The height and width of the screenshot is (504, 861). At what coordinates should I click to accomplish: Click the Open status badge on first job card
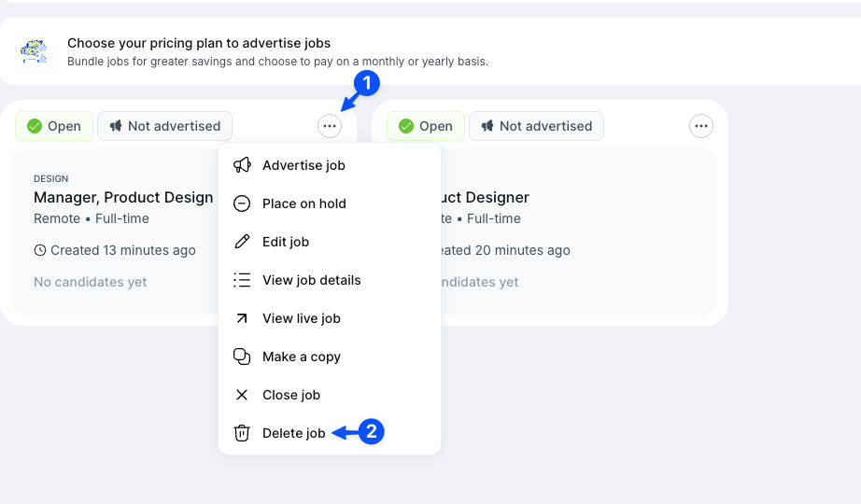click(54, 126)
